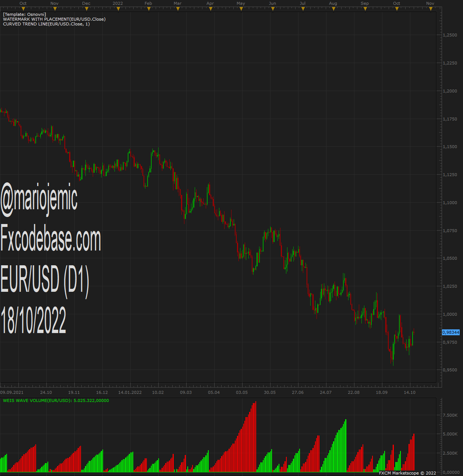Click the 14.01.2022 date axis label

[x=130, y=392]
